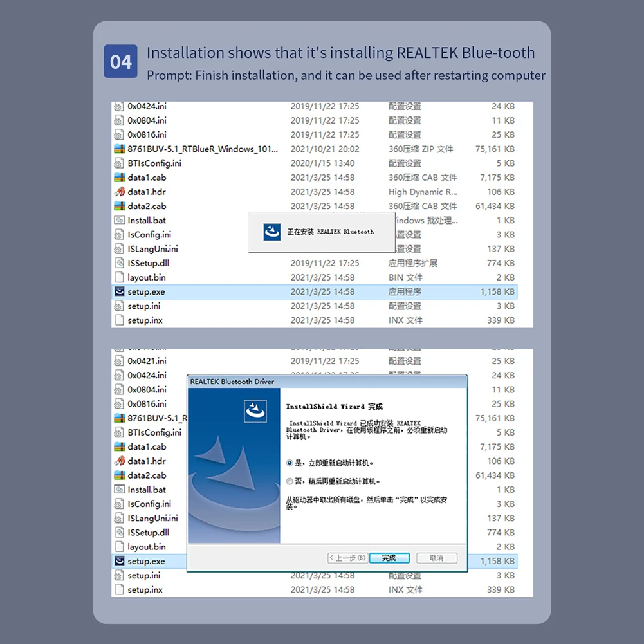
Task: Select 'Yes, restart computer now' radio option
Action: [290, 463]
